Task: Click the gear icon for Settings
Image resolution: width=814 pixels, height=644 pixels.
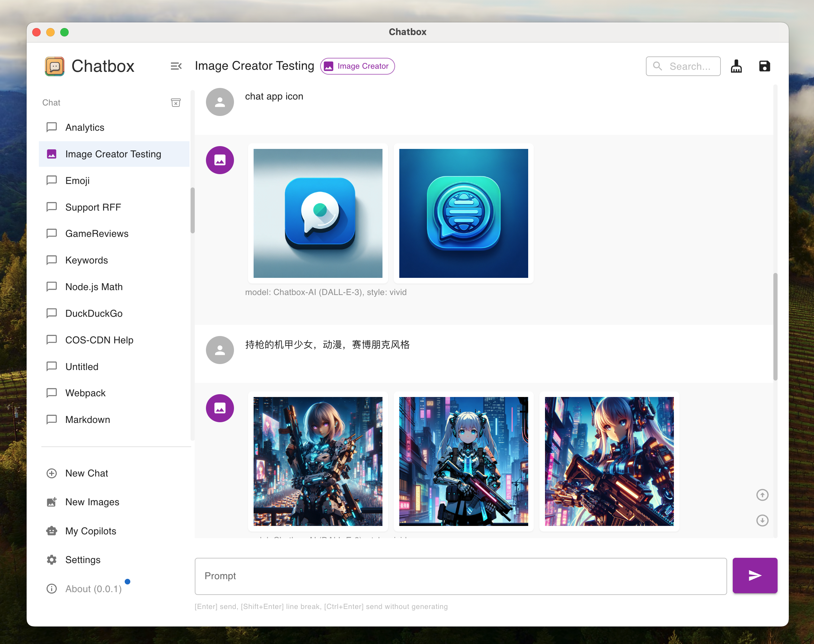Action: point(51,560)
